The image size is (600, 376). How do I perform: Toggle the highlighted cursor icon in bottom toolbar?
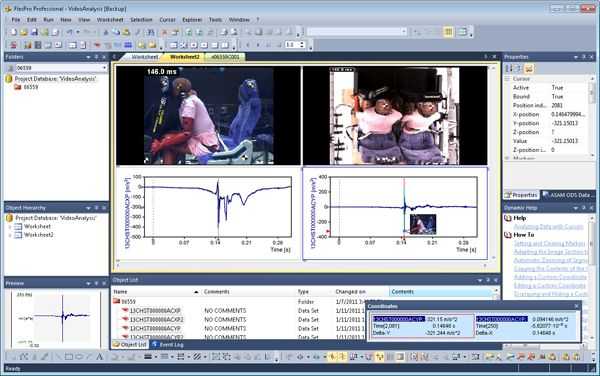(332, 357)
